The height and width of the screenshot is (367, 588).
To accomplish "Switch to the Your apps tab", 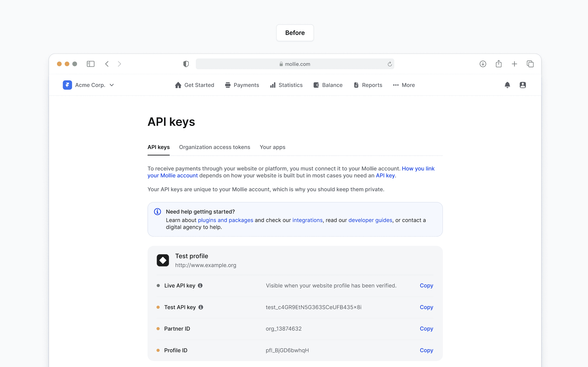I will pyautogui.click(x=272, y=147).
